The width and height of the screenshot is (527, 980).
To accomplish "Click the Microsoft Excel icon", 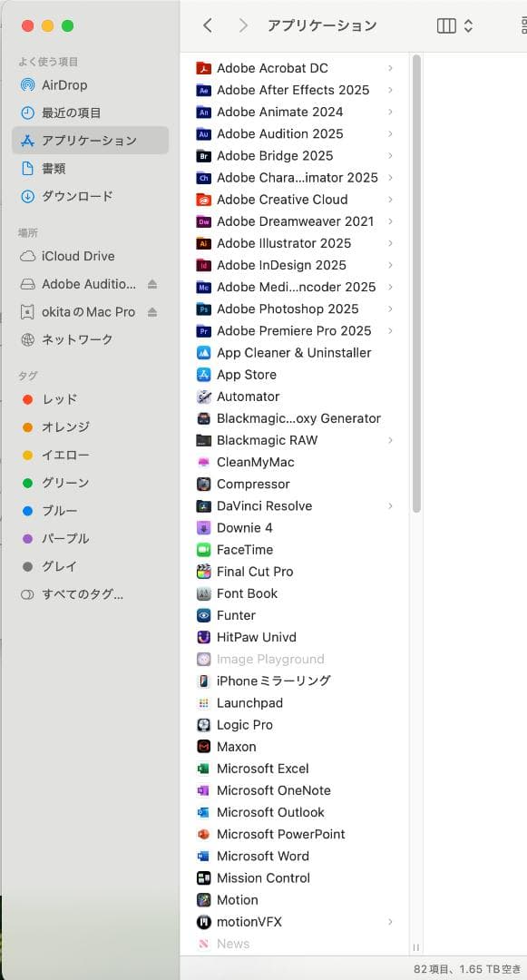I will (203, 769).
